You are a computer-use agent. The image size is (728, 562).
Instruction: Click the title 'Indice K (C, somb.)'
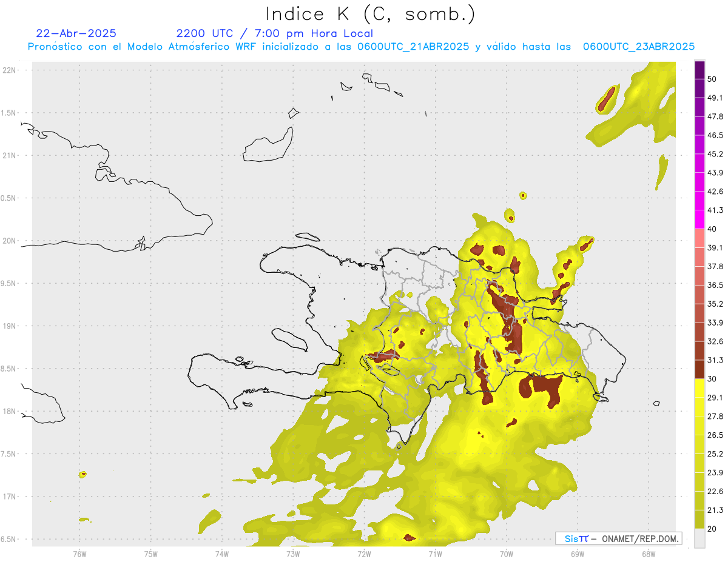371,14
